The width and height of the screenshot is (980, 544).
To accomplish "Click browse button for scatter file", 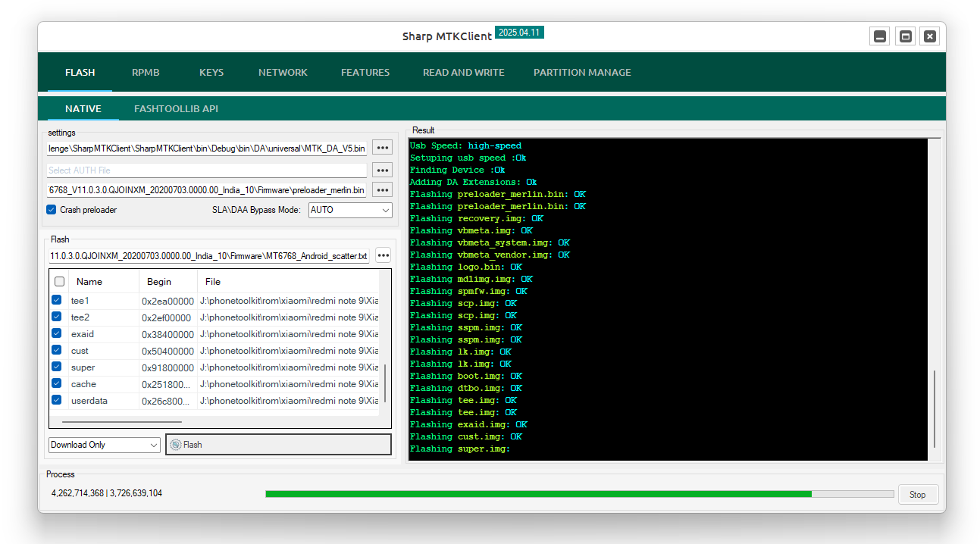I will 383,255.
